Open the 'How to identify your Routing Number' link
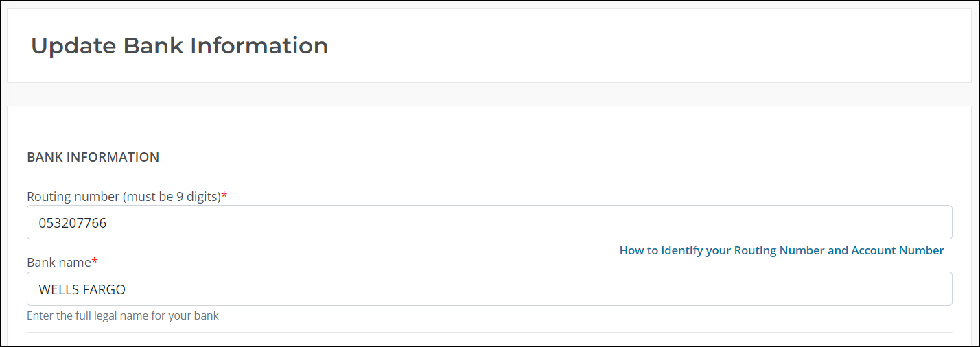 click(x=781, y=250)
